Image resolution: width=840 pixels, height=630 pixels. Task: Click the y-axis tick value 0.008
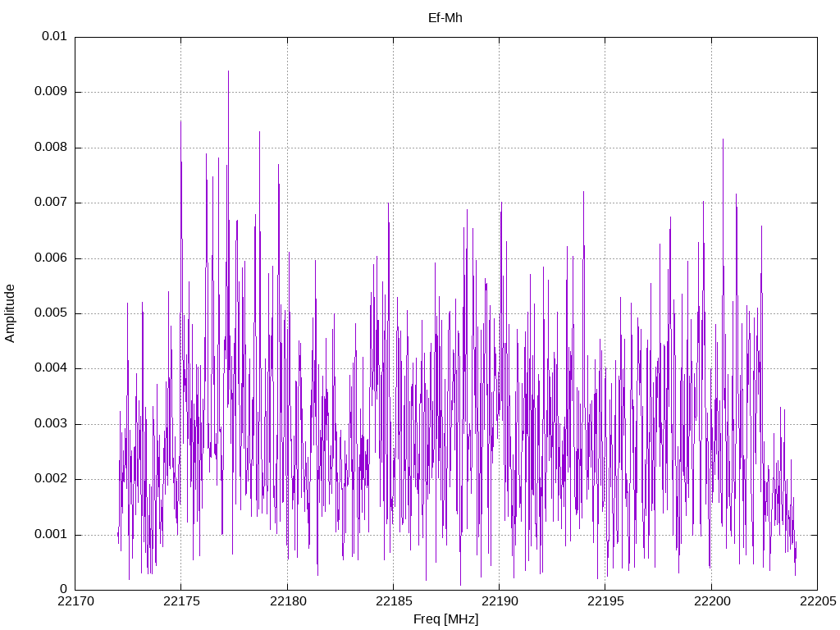(51, 148)
